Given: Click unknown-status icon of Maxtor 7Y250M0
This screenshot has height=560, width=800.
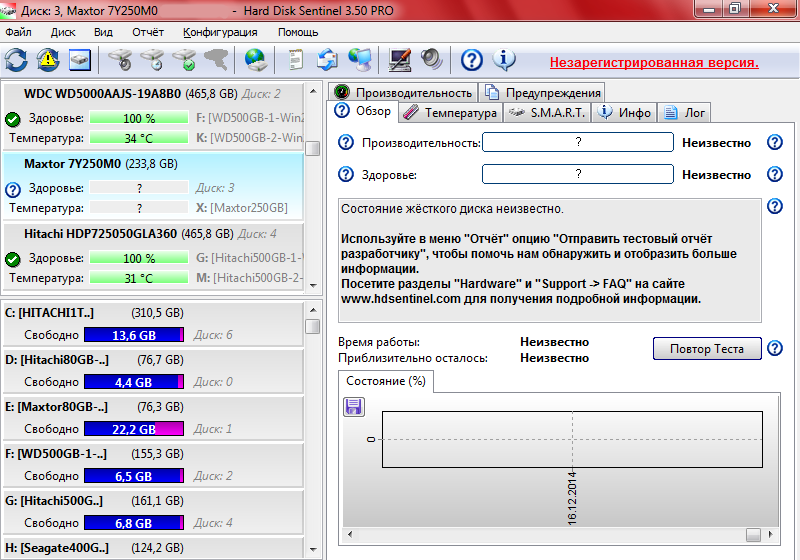Looking at the screenshot, I should [x=13, y=190].
